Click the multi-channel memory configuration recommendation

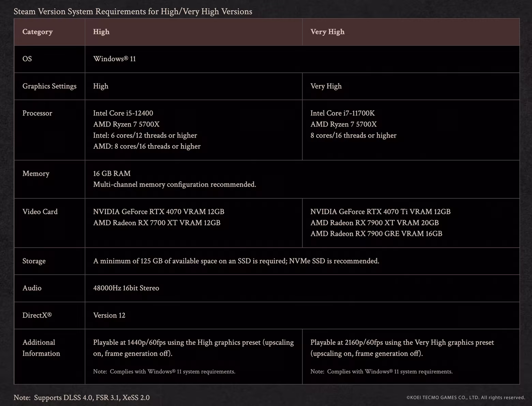[x=174, y=185]
